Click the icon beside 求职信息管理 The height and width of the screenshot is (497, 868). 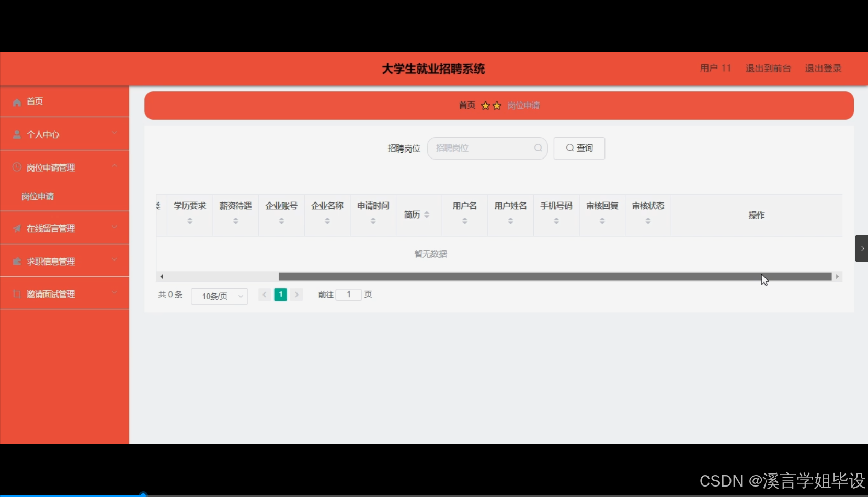coord(17,261)
